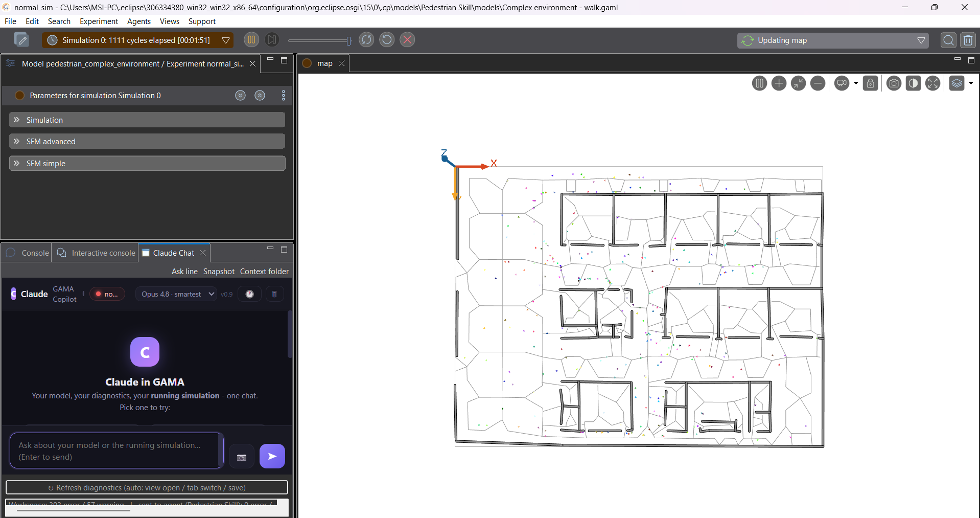Step the simulation forward one cycle
The image size is (980, 518).
tap(272, 40)
